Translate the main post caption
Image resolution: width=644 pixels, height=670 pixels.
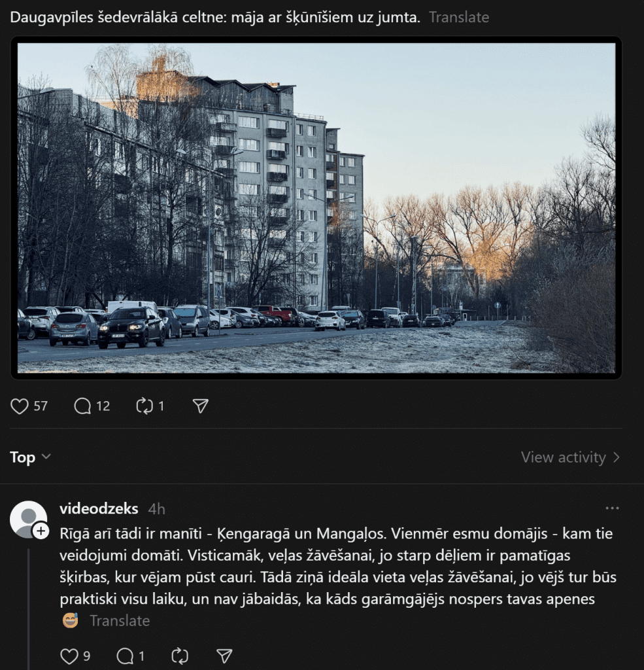pyautogui.click(x=459, y=17)
